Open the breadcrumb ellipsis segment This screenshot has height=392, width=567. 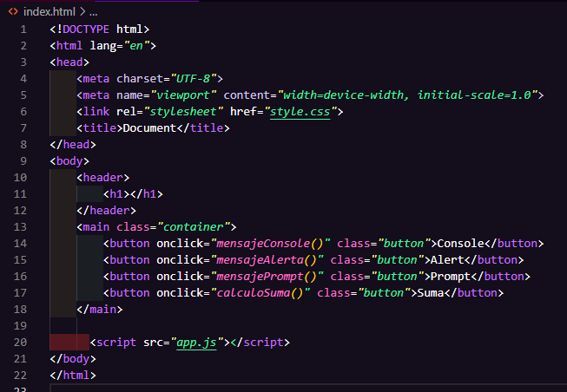(93, 12)
